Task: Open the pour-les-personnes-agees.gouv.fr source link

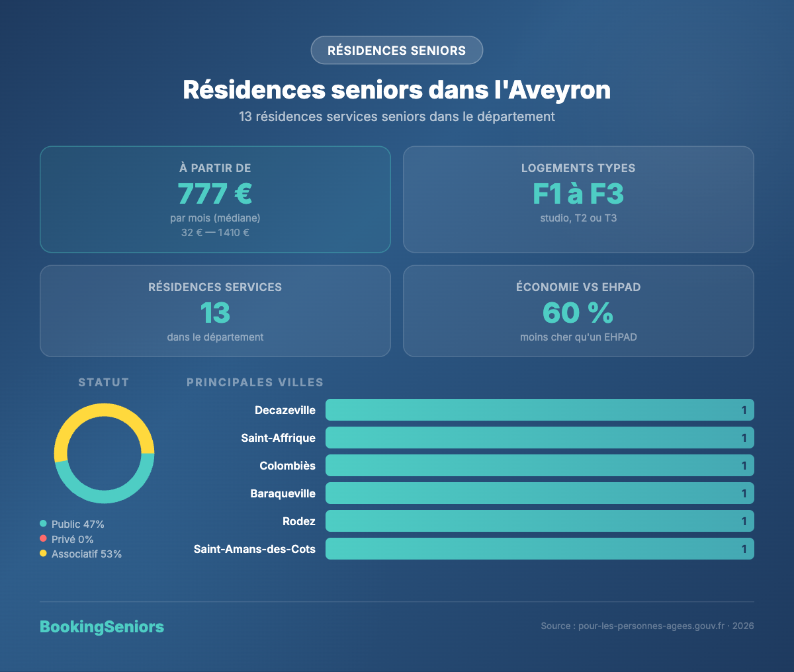Action: [x=651, y=624]
